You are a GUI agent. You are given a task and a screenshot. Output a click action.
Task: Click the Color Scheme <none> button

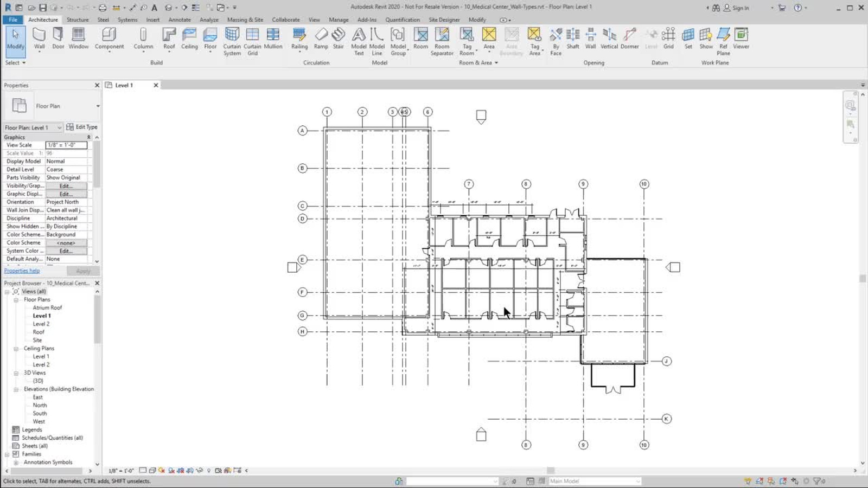click(66, 243)
